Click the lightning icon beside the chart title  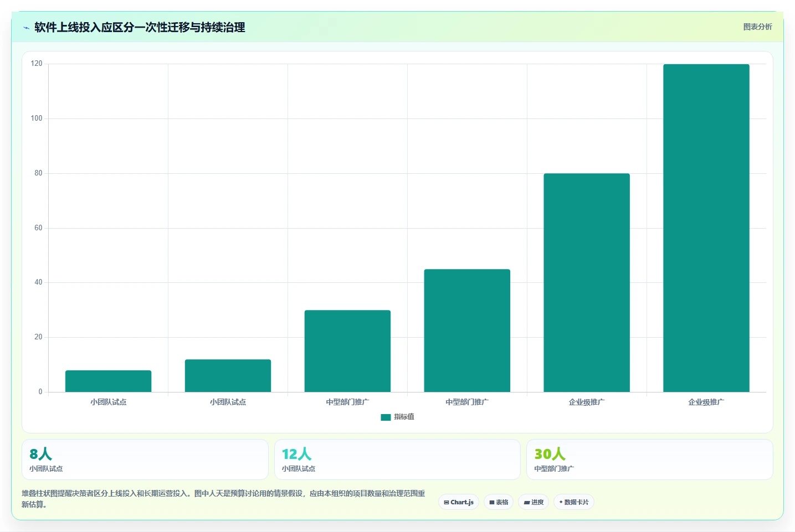coord(26,28)
